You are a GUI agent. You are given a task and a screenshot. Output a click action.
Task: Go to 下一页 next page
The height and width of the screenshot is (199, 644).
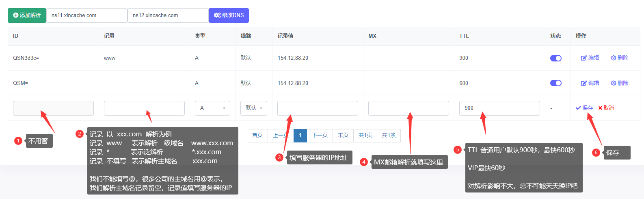click(320, 135)
